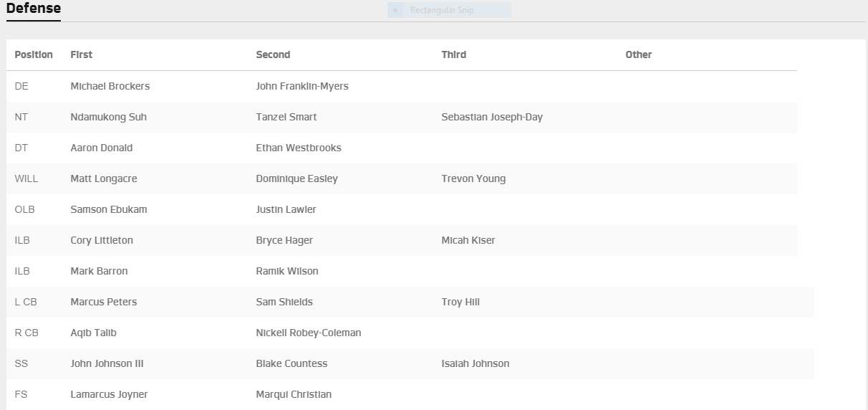
Task: Click Lamarcus Joyner in FS row
Action: 109,394
